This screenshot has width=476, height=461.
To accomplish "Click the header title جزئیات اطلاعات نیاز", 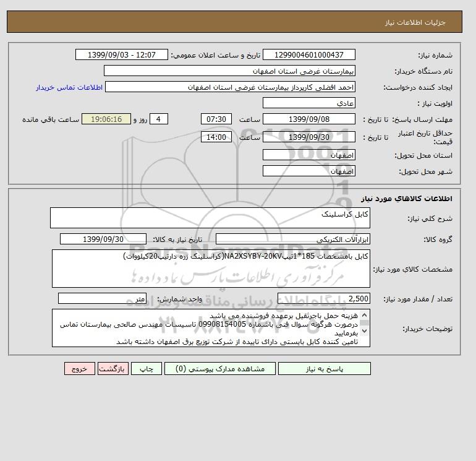I will click(415, 22).
